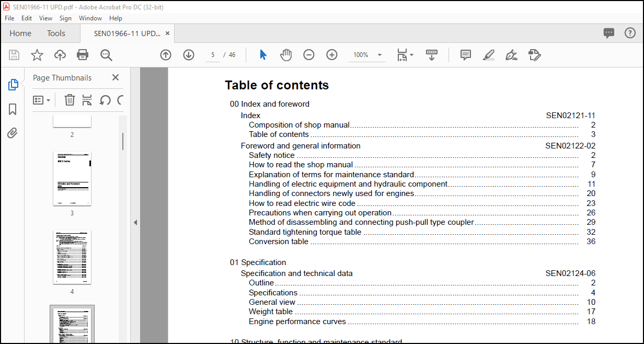Open the Sign menu
The height and width of the screenshot is (344, 644).
point(65,18)
